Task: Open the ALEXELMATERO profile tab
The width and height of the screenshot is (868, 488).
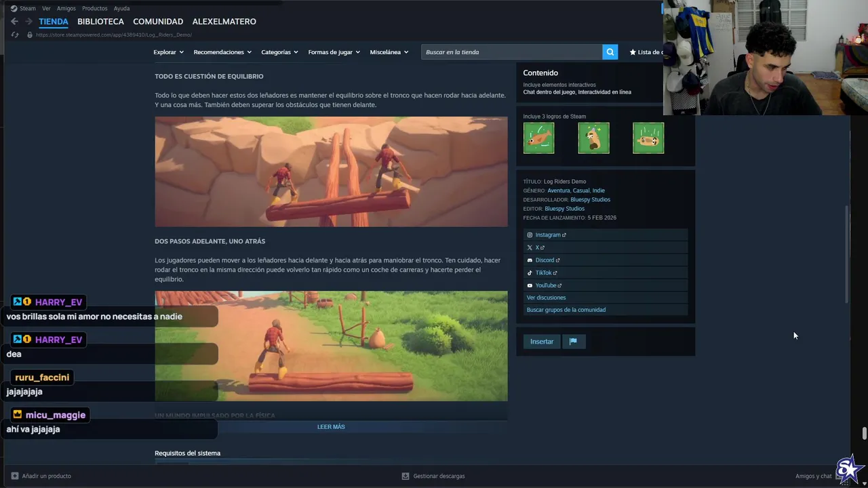Action: point(224,22)
